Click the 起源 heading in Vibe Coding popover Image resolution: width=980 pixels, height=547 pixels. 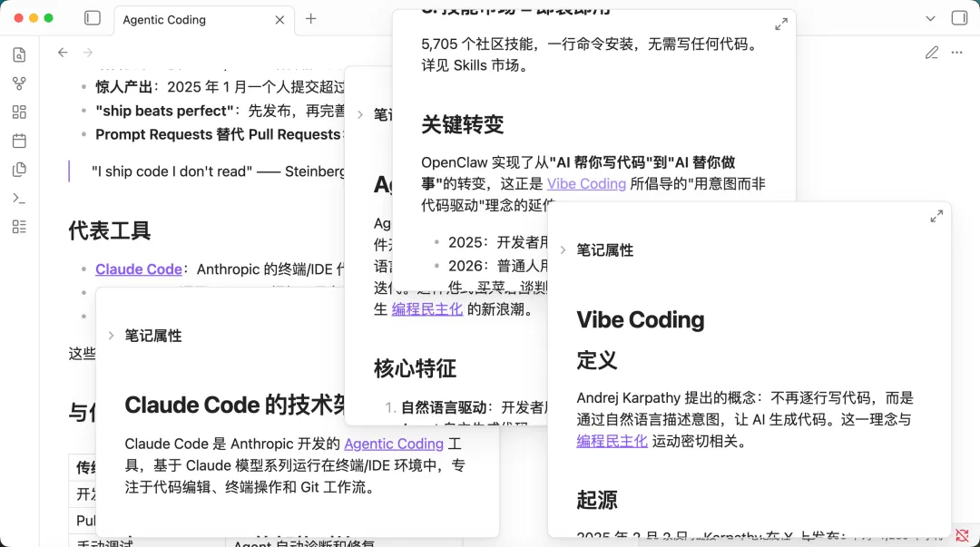597,500
